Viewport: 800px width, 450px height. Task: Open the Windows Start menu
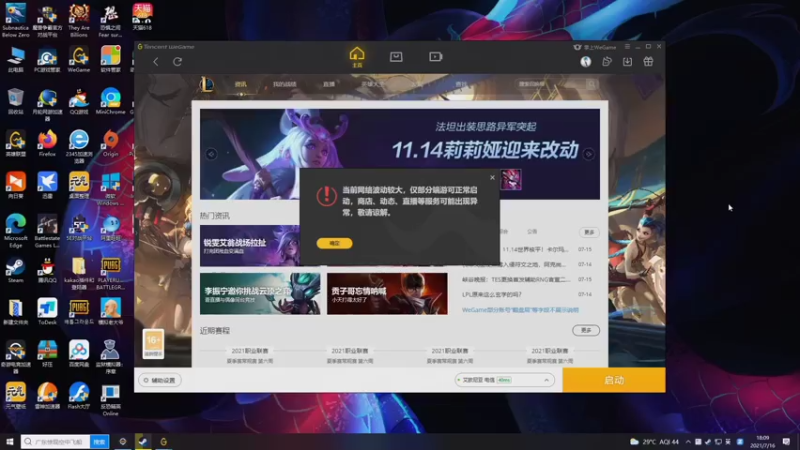(9, 442)
